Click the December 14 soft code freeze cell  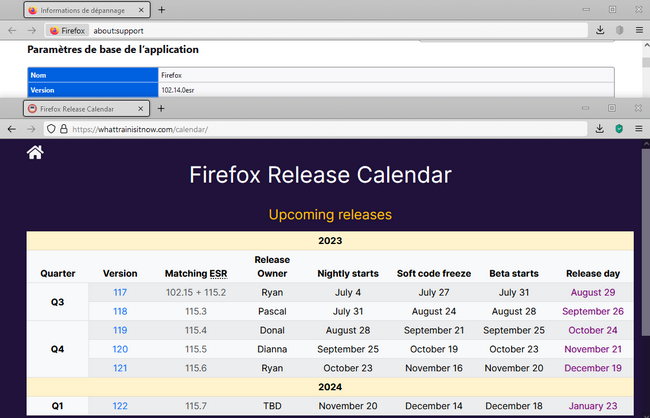pos(434,406)
